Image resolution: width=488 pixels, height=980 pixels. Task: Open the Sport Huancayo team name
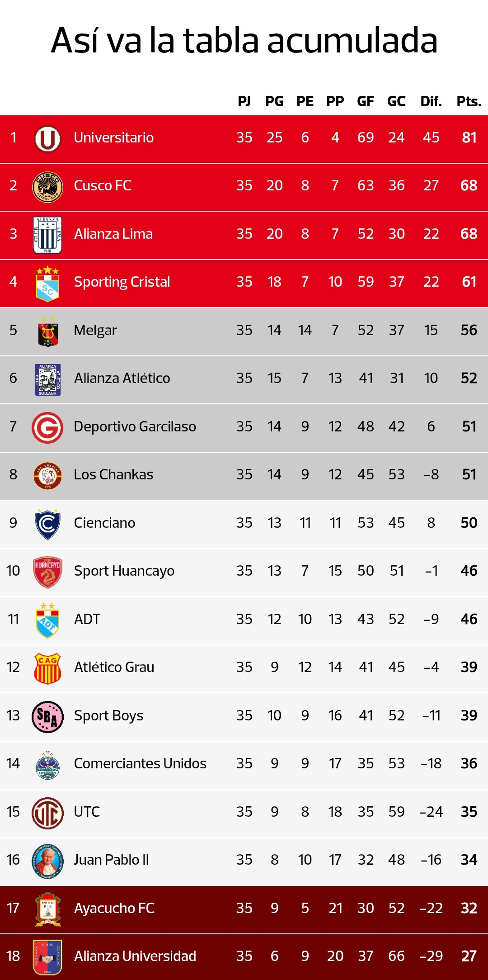pyautogui.click(x=124, y=571)
